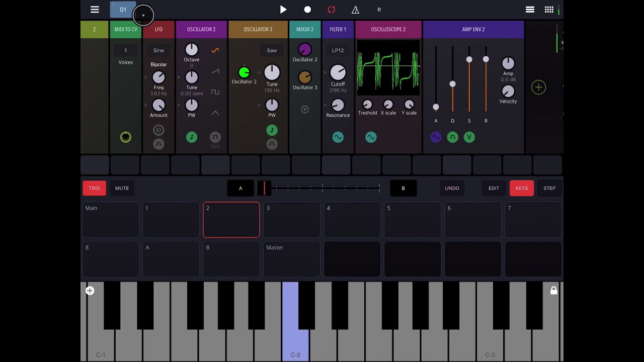The image size is (644, 362).
Task: Switch to KEYS view
Action: [522, 188]
